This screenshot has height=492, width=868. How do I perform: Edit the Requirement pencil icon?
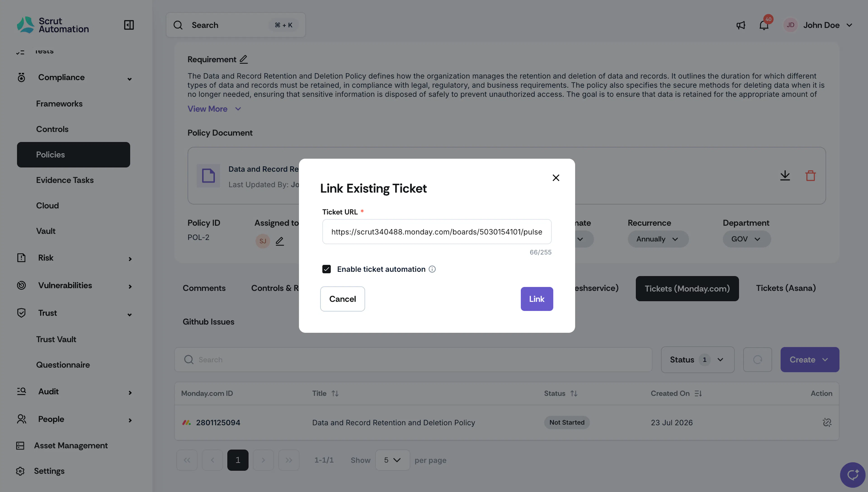pos(244,59)
